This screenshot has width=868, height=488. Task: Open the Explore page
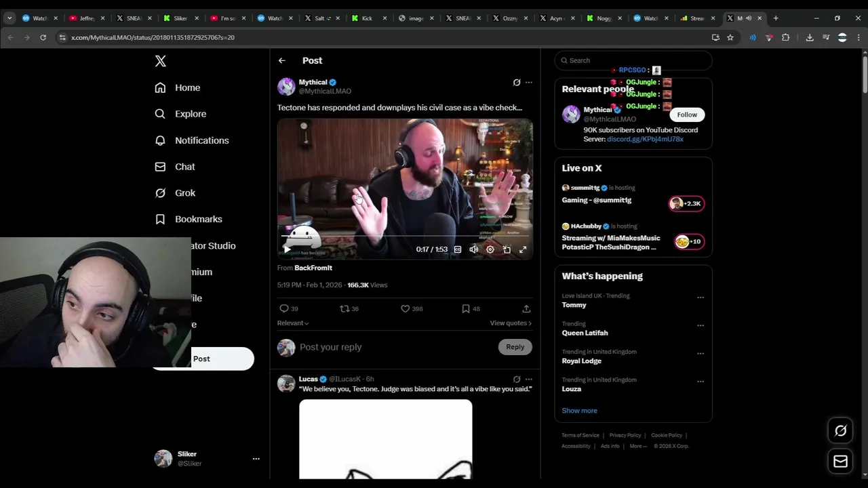point(180,114)
